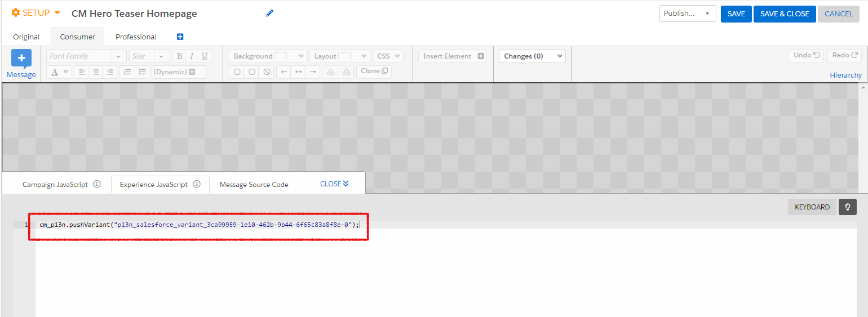Align text center

(x=96, y=72)
